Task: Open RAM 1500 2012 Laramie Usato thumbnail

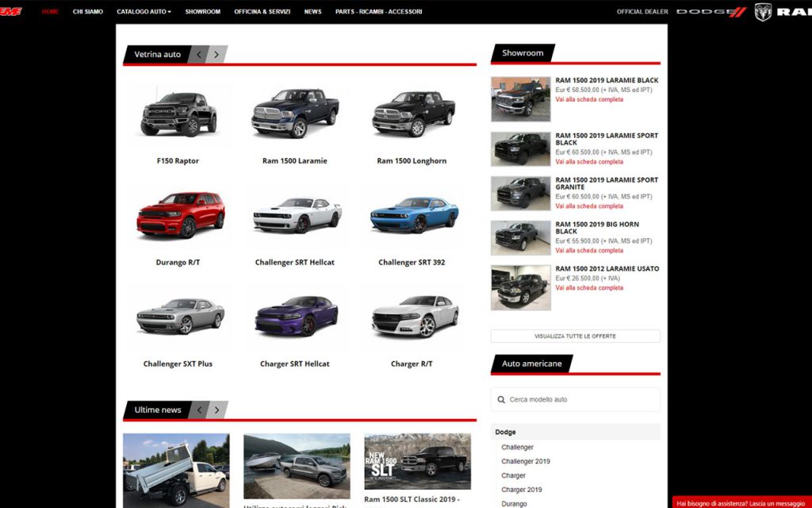Action: (x=520, y=287)
